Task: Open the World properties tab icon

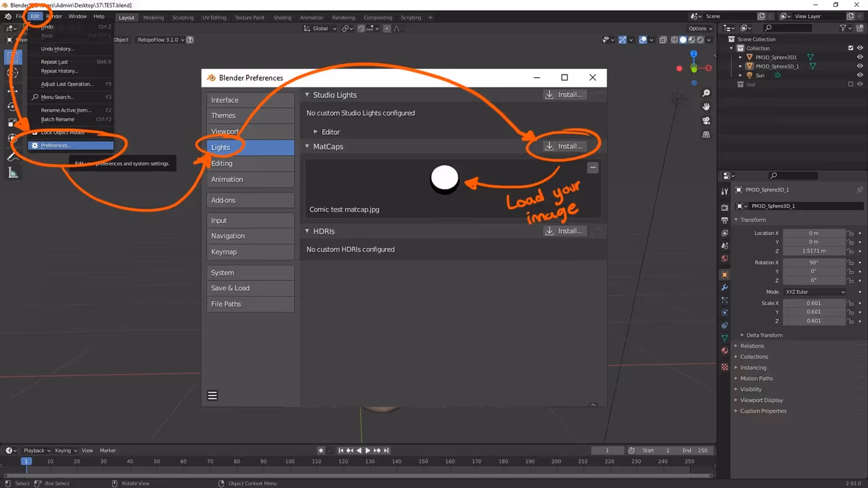Action: tap(725, 259)
